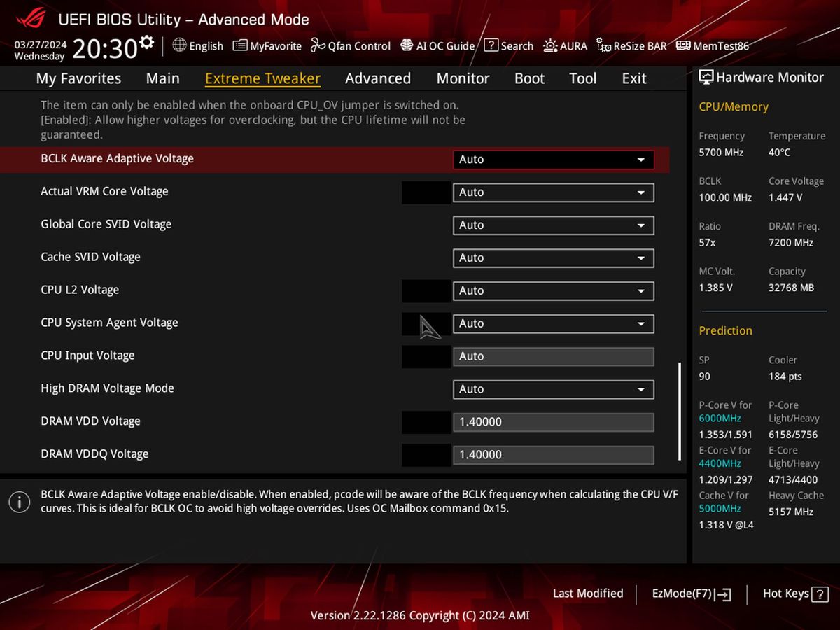Screen dimensions: 840x630
Task: Open BCLK Aware Adaptive Voltage dropdown
Action: [x=554, y=160]
